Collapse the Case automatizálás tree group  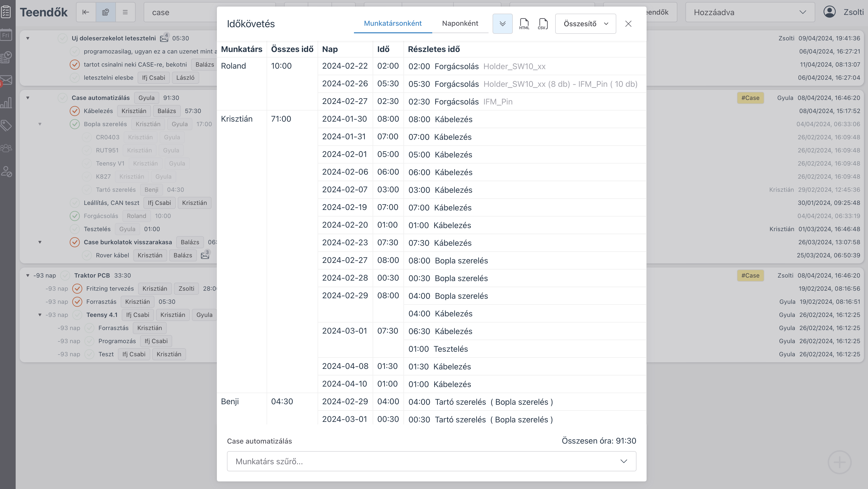[x=28, y=98]
